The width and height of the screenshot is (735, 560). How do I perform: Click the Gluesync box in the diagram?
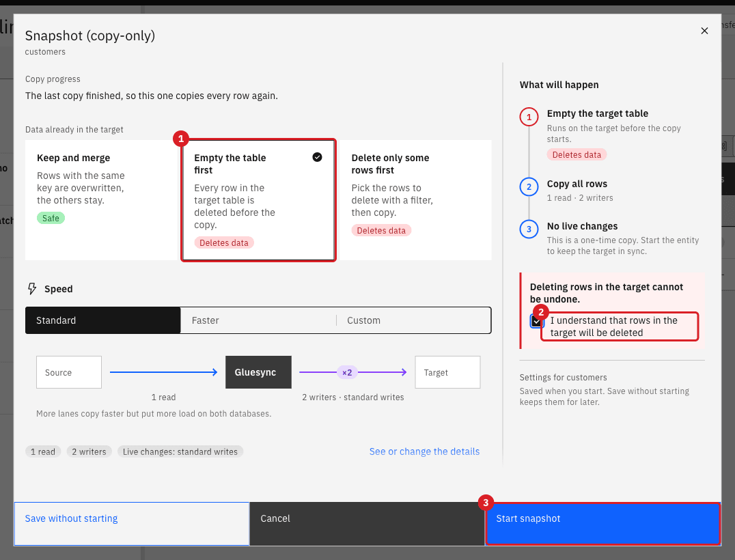258,372
